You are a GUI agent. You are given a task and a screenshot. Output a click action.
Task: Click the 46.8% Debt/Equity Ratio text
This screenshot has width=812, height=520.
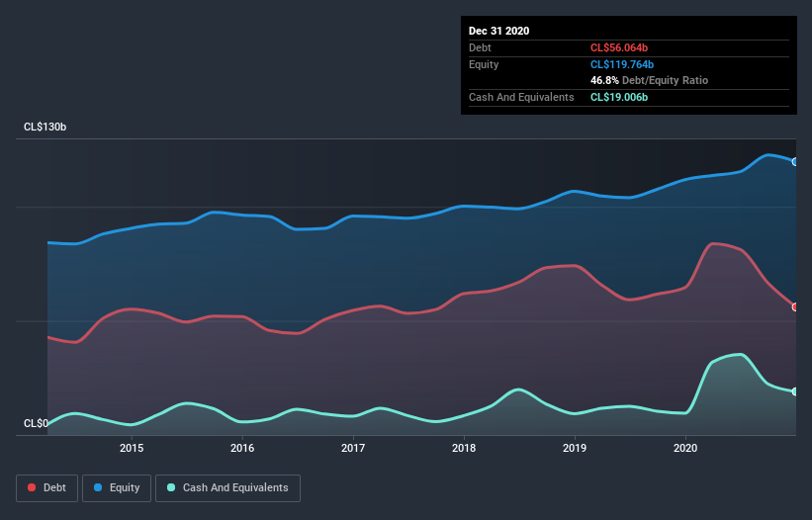tap(649, 80)
